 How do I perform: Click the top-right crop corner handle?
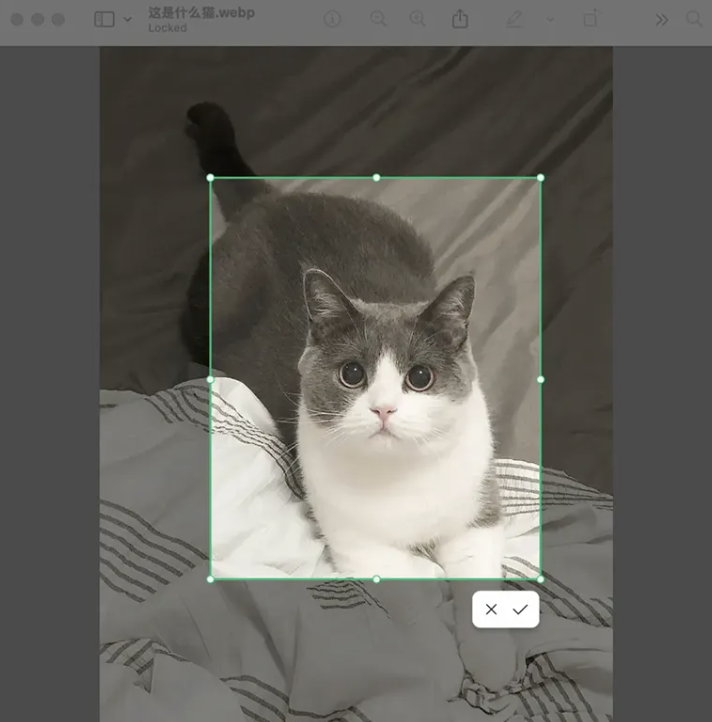click(541, 178)
